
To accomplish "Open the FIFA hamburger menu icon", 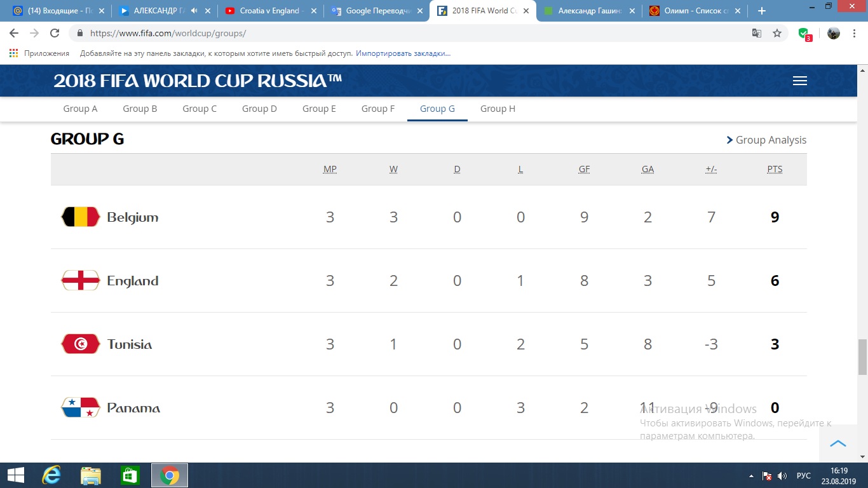I will (x=800, y=81).
